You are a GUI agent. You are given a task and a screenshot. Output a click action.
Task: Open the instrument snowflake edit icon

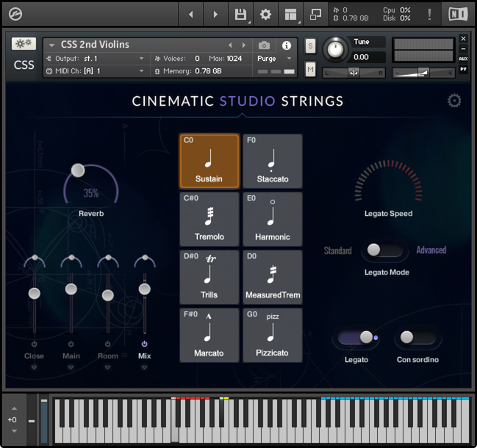click(x=24, y=44)
